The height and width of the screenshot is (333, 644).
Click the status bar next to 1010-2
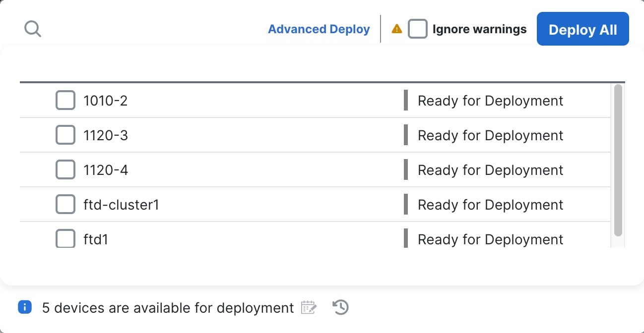tap(406, 100)
